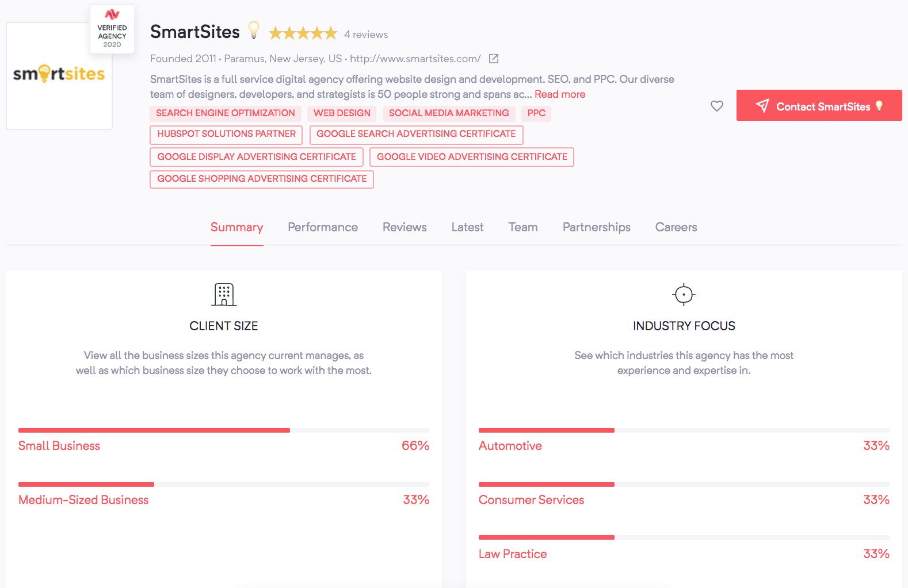
Task: Click the lightbulb icon beside SmartSites title
Action: [253, 30]
